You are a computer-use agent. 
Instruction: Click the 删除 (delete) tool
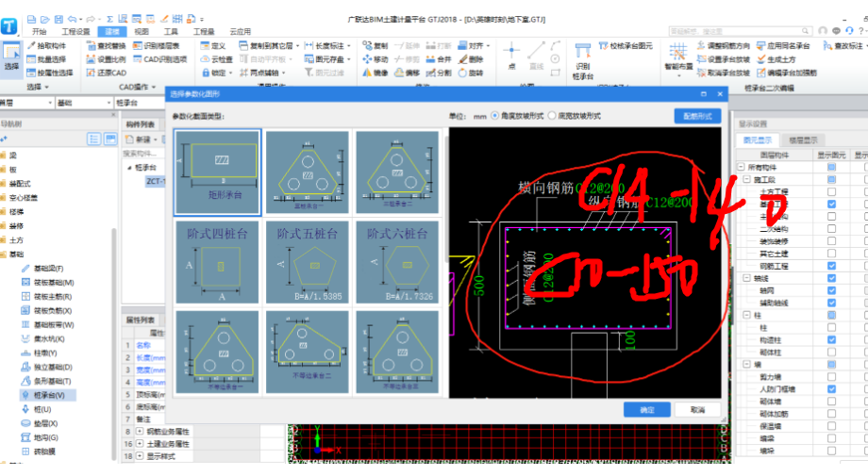[471, 59]
